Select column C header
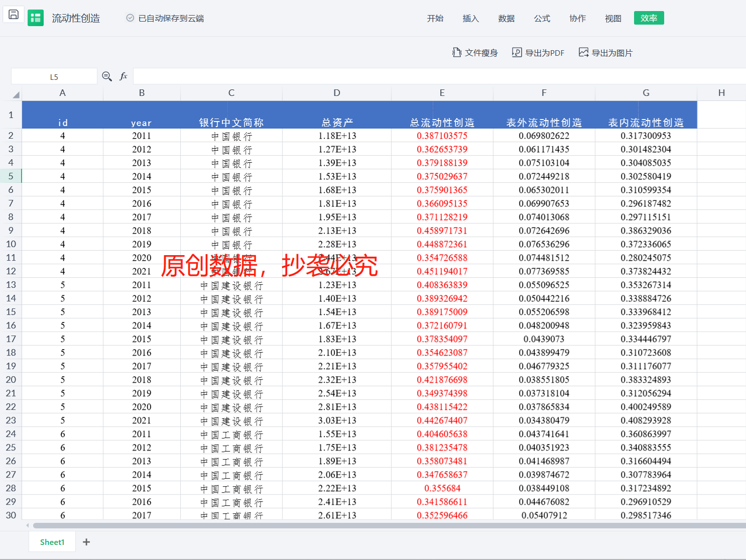Screen dimensions: 746x560 [x=231, y=93]
